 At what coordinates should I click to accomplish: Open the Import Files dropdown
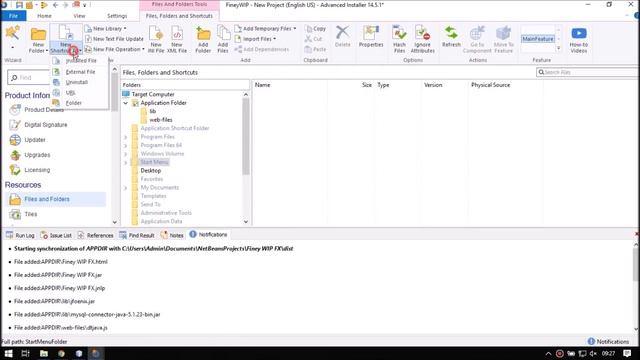pos(256,39)
